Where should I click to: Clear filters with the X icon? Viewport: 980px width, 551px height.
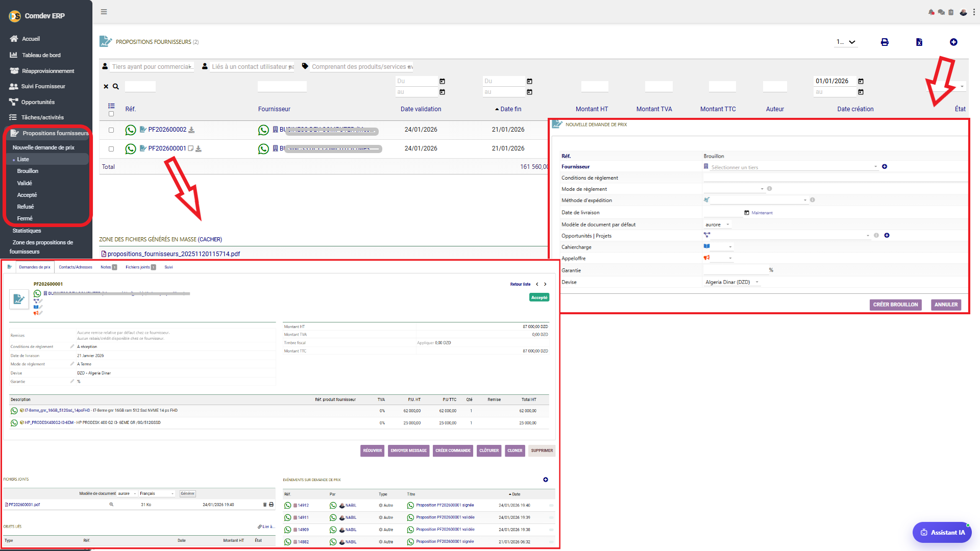[106, 87]
